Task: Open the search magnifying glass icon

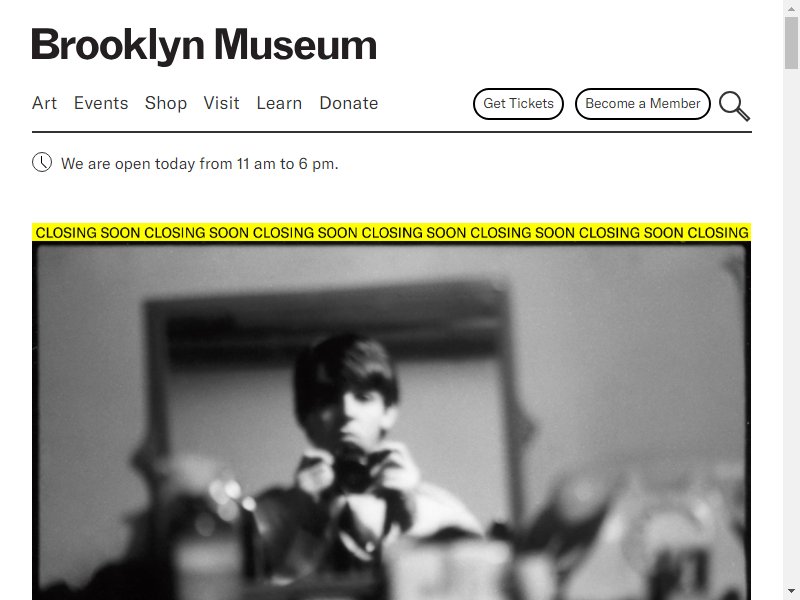Action: pos(734,106)
